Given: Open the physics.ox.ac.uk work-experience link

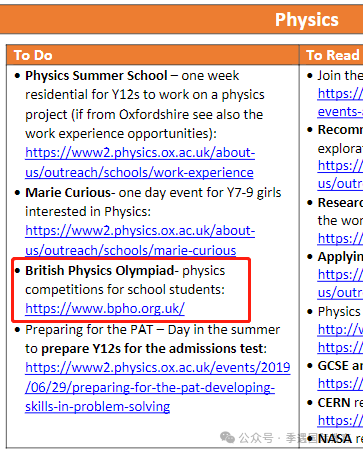Looking at the screenshot, I should (x=140, y=163).
